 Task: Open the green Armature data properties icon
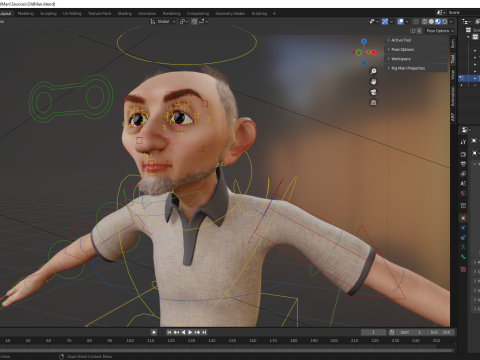point(463,247)
